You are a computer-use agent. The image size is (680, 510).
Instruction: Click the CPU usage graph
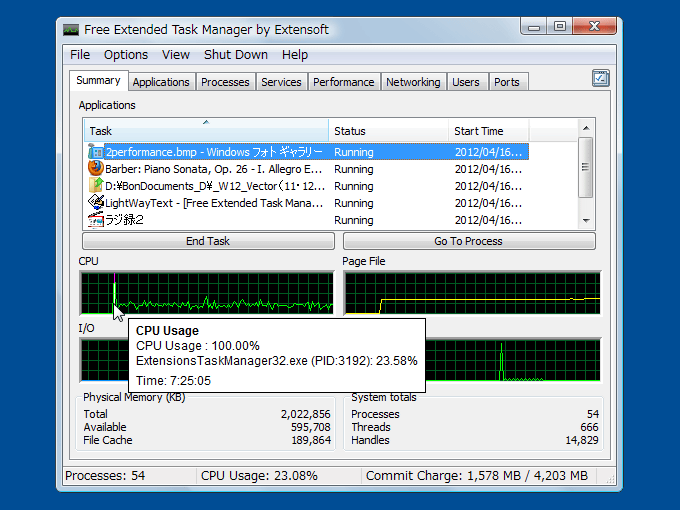(x=207, y=293)
